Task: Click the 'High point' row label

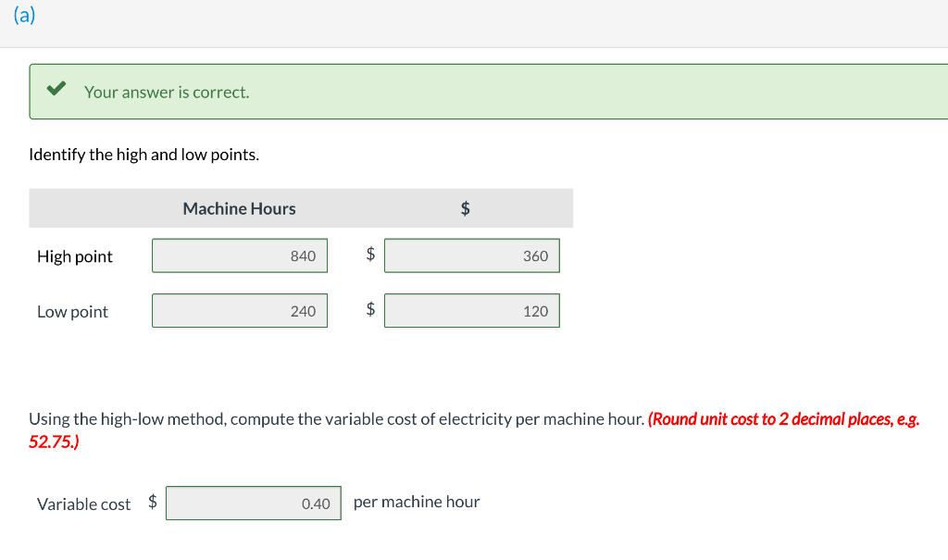Action: pos(74,256)
